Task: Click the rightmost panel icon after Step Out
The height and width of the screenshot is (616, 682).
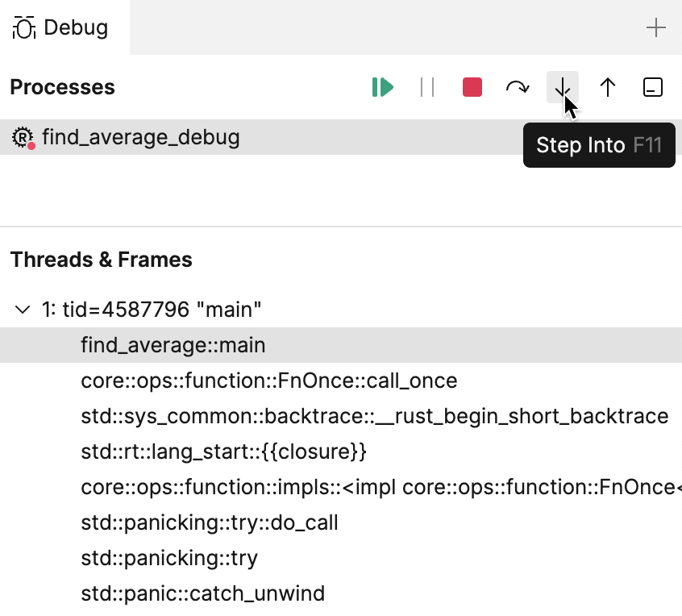Action: [x=653, y=87]
